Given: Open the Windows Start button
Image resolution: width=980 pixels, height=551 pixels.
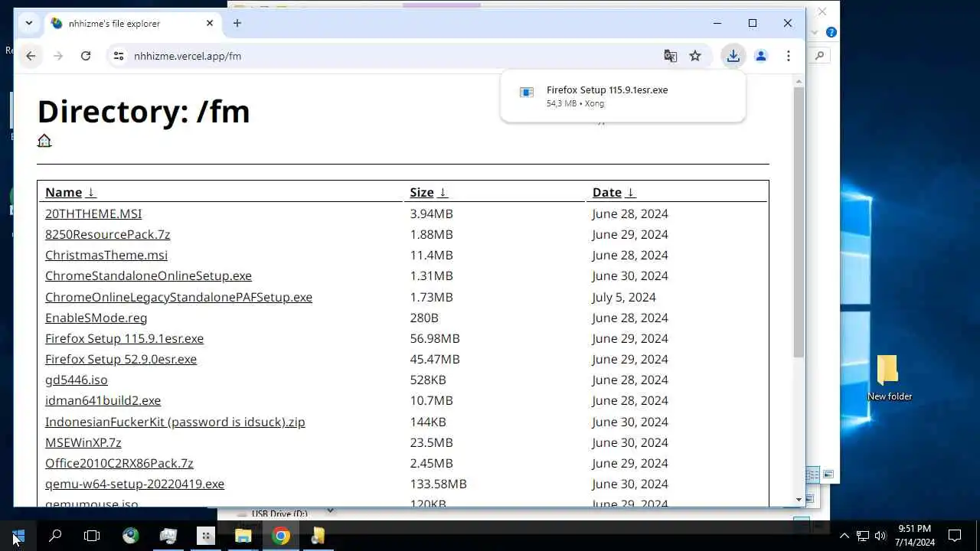Looking at the screenshot, I should point(18,536).
